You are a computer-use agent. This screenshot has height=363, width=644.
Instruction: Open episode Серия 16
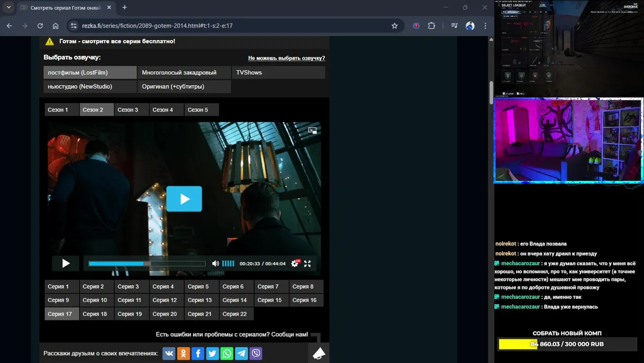pyautogui.click(x=307, y=300)
